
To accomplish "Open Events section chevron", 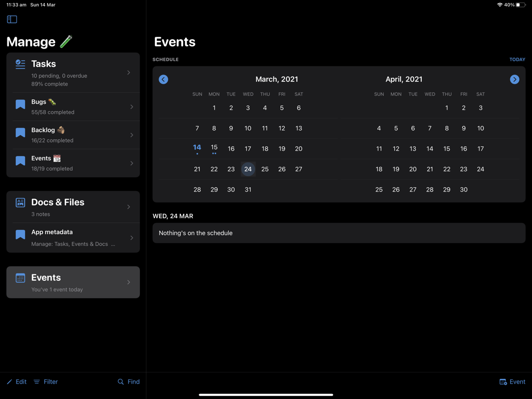I will (x=129, y=282).
